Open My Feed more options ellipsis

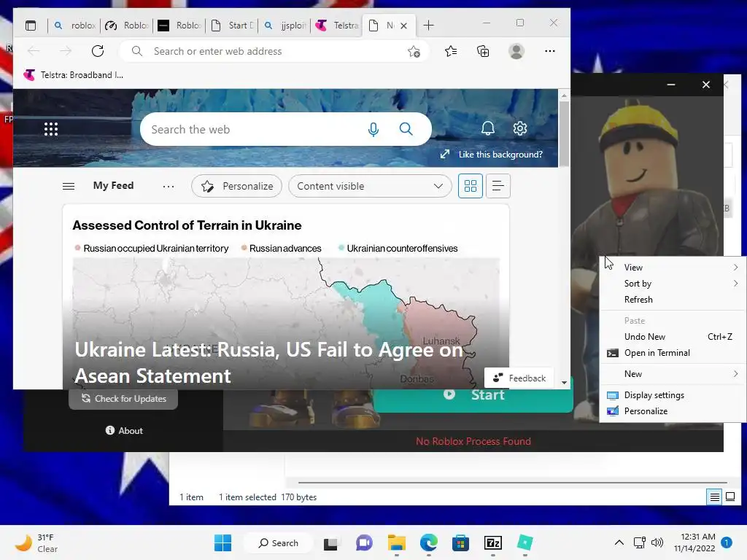pyautogui.click(x=169, y=186)
